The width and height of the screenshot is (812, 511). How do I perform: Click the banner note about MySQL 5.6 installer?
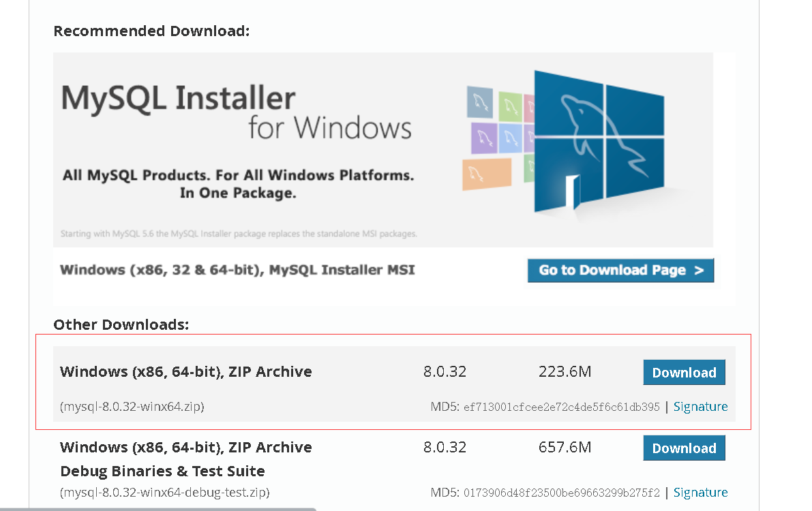coord(238,234)
